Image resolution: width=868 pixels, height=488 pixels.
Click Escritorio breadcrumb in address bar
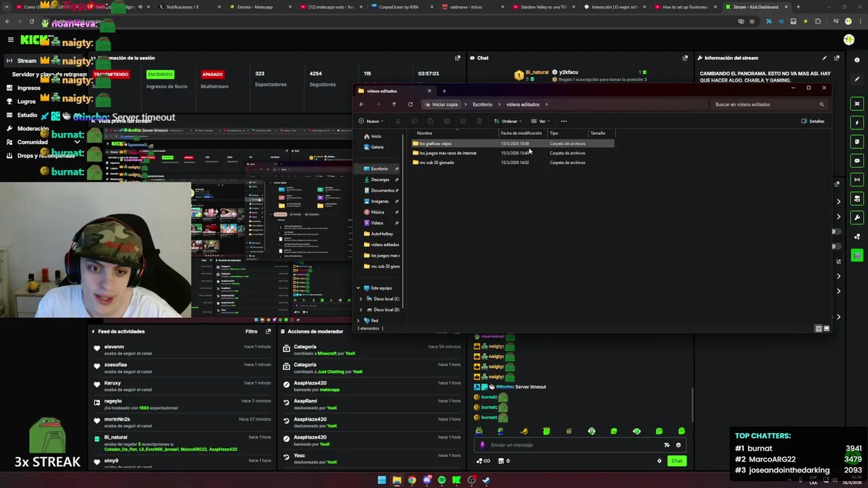point(483,104)
